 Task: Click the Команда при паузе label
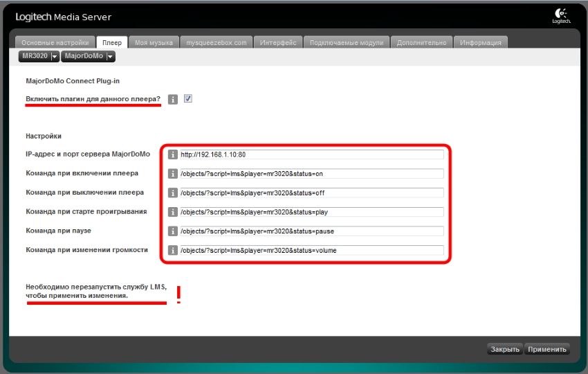58,231
